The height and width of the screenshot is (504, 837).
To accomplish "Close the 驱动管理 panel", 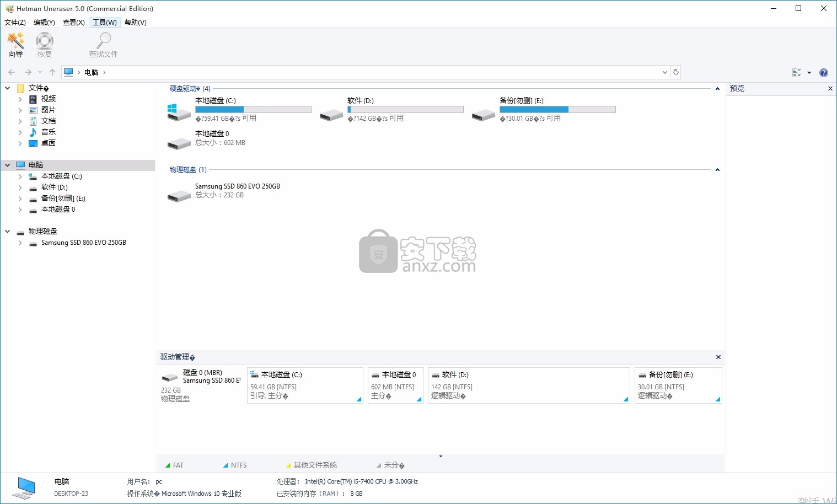I will (718, 357).
